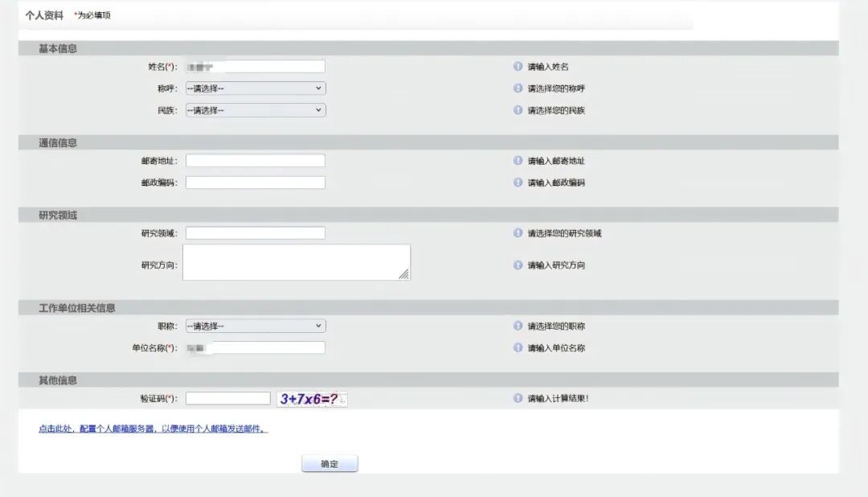The height and width of the screenshot is (497, 868).
Task: Click info icon beside 请输入研究方向 hint
Action: (x=518, y=265)
